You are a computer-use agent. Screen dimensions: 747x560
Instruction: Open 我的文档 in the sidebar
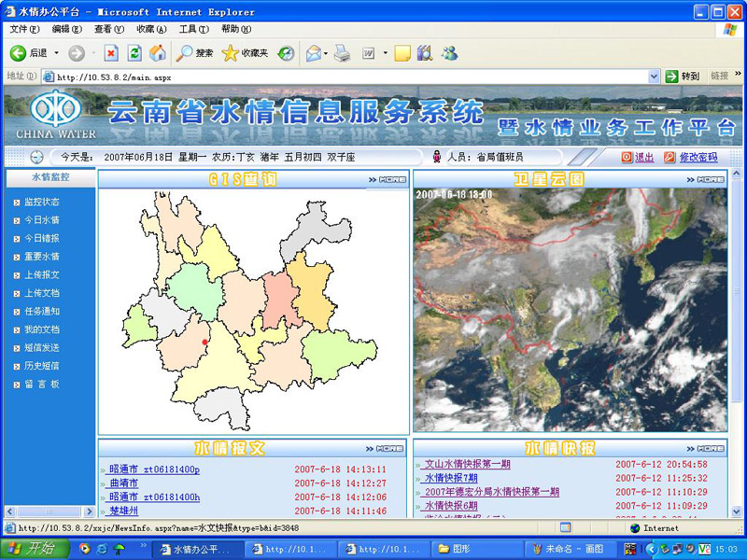(x=42, y=329)
